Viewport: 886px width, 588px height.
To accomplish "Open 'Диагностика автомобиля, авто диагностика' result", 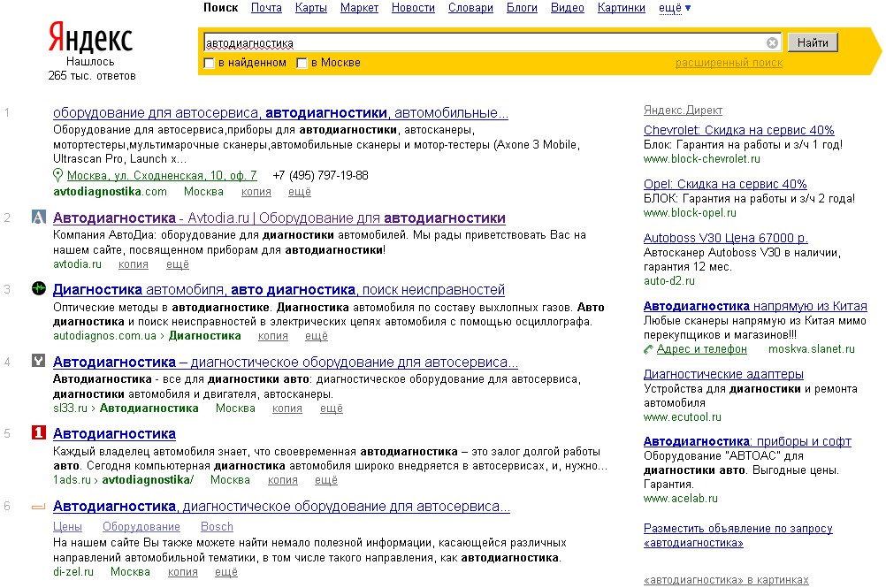I will [x=279, y=290].
